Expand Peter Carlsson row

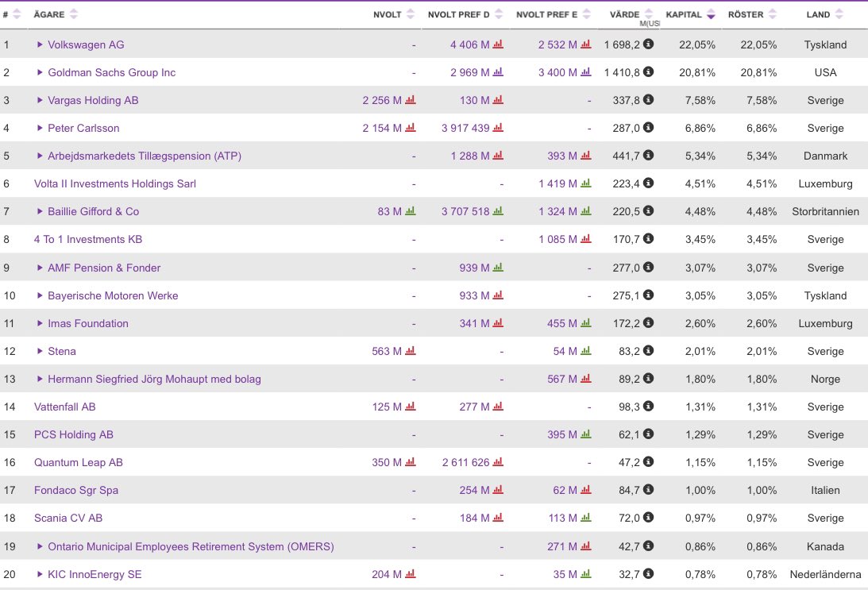pos(40,128)
